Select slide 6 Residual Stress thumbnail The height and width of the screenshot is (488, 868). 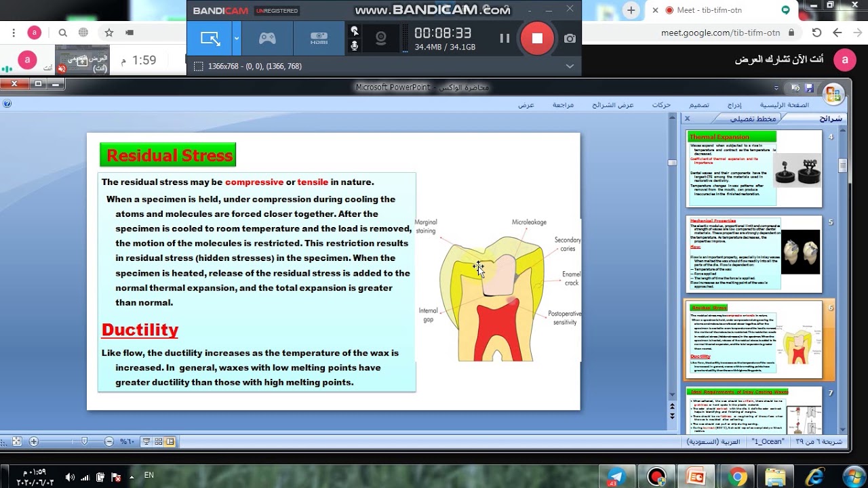coord(754,340)
